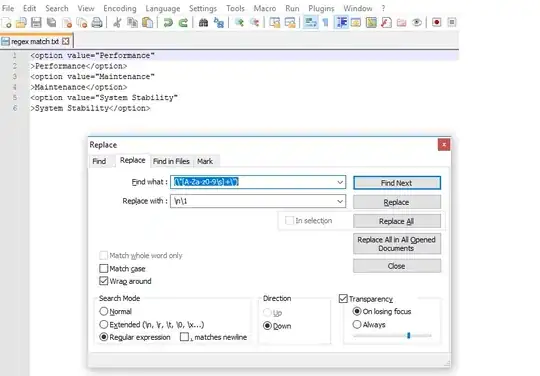
Task: Toggle the Indent guide toolbar icon
Action: [x=342, y=23]
